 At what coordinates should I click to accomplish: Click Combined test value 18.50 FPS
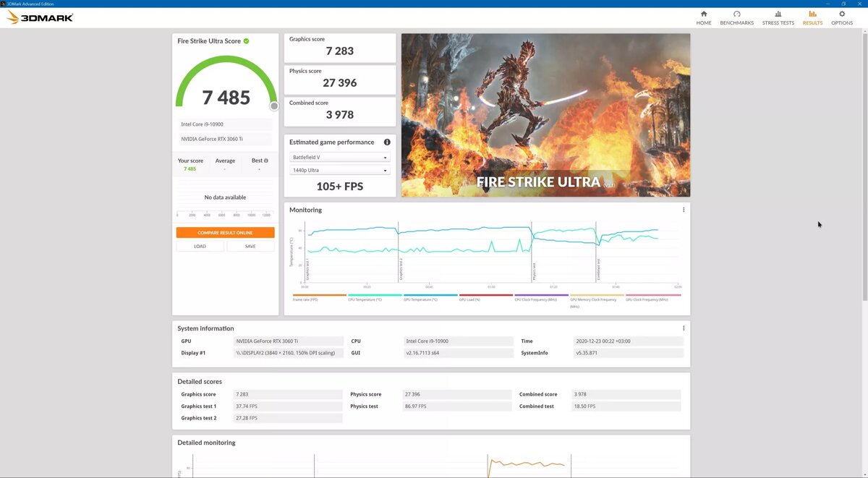click(626, 406)
